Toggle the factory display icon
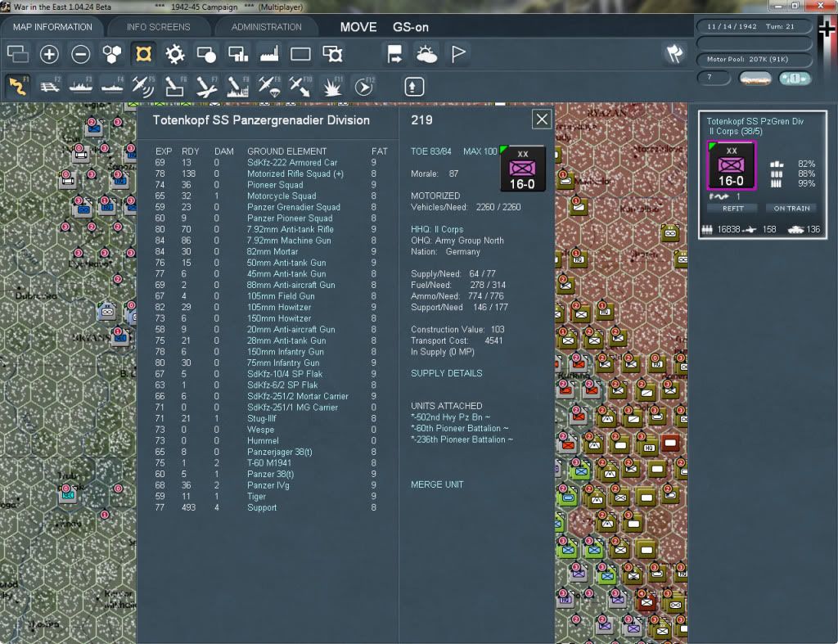 point(269,54)
